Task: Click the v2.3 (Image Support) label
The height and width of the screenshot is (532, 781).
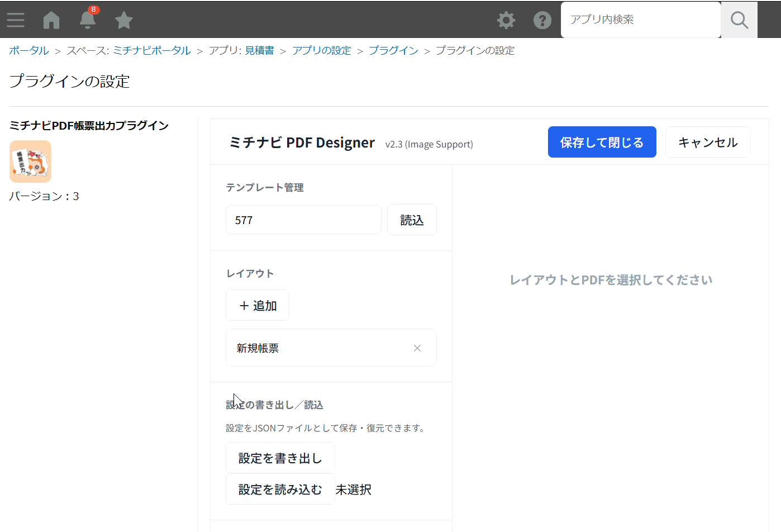Action: pyautogui.click(x=429, y=144)
